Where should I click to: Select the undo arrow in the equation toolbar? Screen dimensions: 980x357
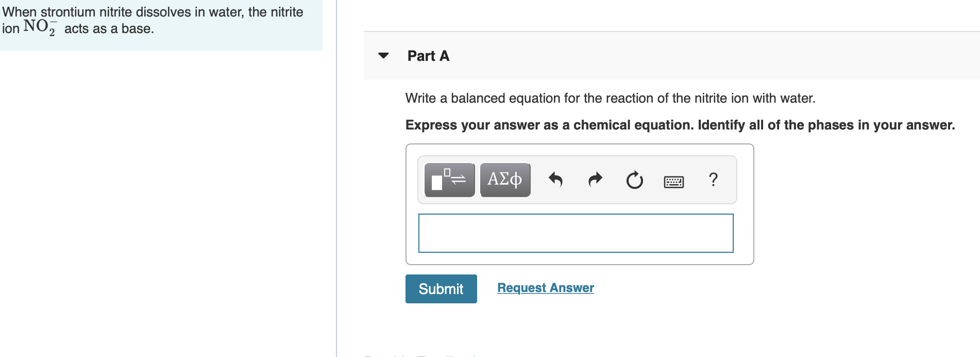click(x=555, y=180)
